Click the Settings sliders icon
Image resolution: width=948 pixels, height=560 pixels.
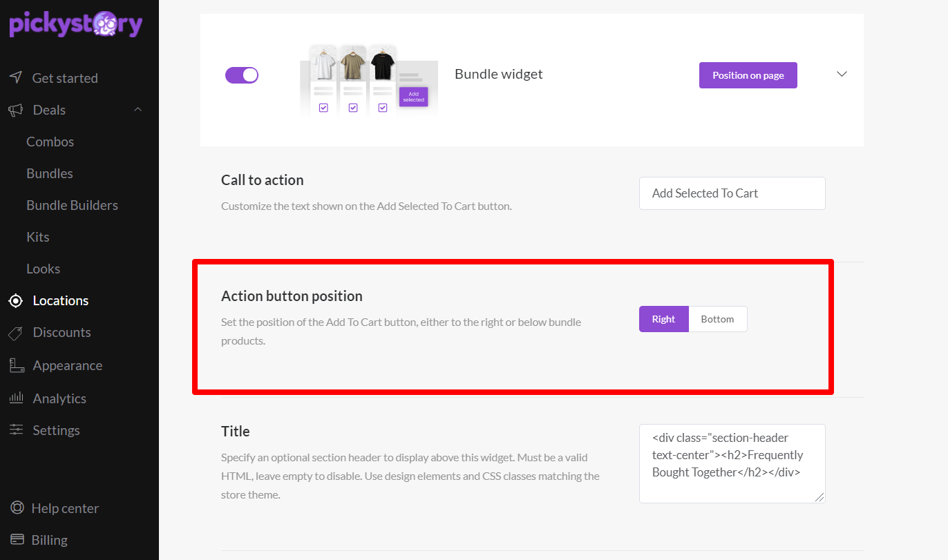(x=16, y=429)
